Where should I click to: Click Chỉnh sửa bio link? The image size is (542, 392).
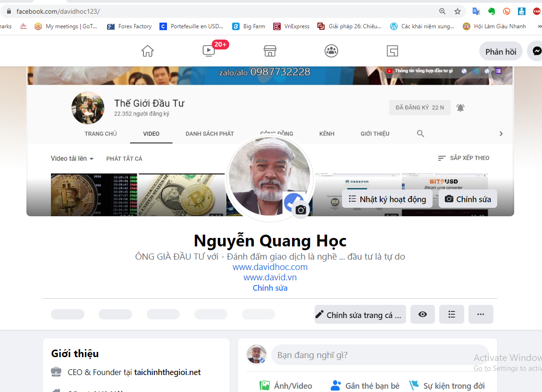coord(270,288)
